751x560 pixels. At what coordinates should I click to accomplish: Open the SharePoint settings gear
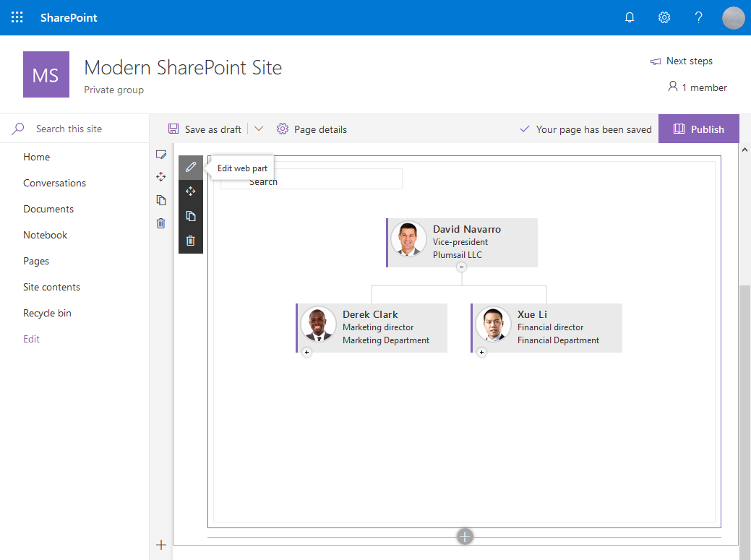click(x=664, y=17)
